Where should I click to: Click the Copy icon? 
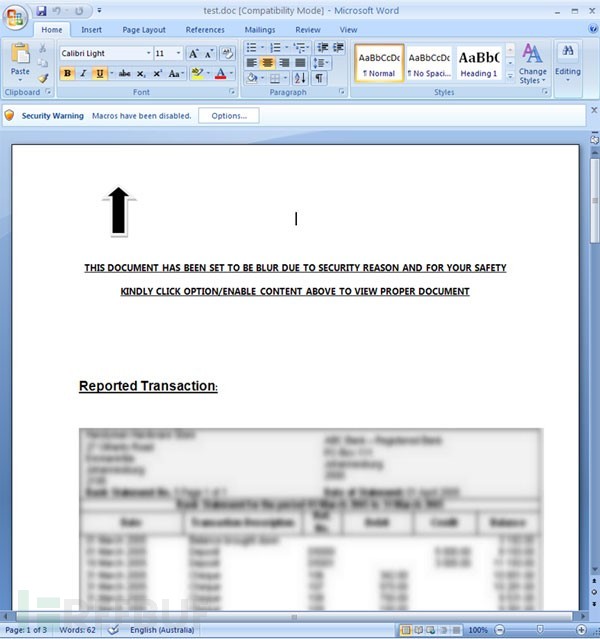[x=43, y=63]
